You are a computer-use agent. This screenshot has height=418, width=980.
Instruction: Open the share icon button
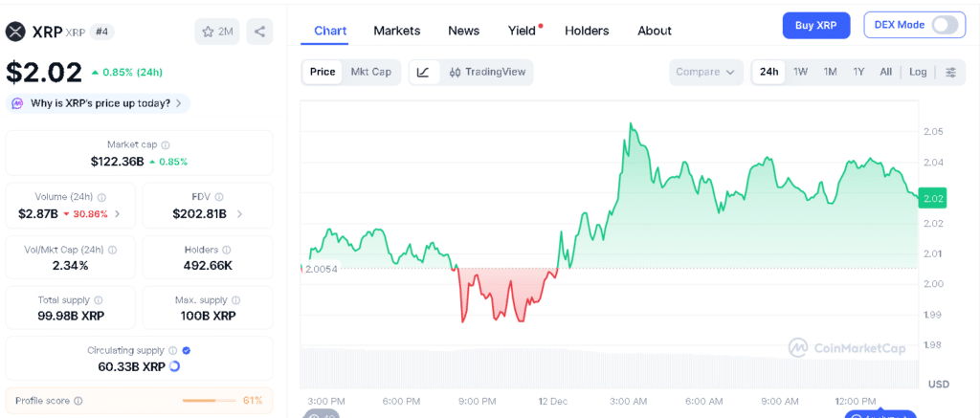pos(259,32)
